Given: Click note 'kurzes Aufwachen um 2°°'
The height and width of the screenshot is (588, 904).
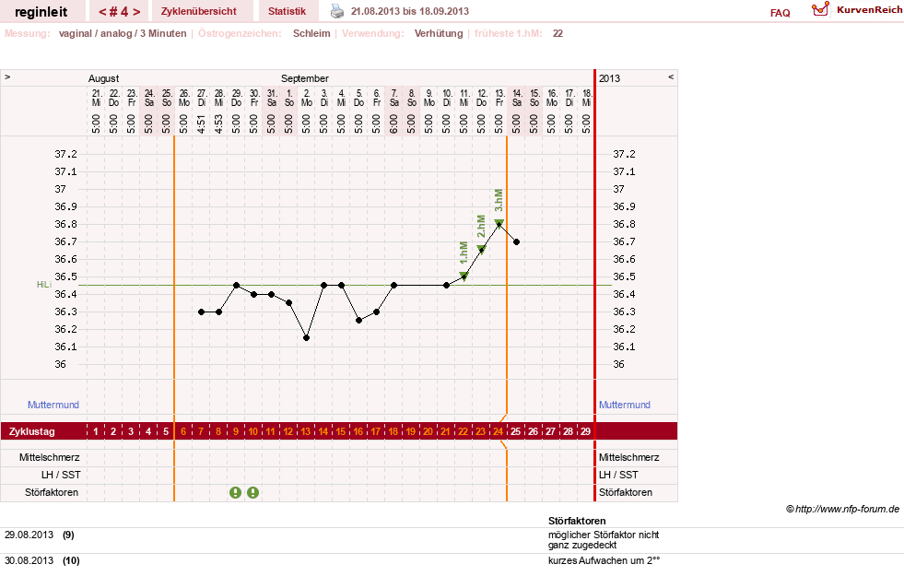Looking at the screenshot, I should [604, 560].
